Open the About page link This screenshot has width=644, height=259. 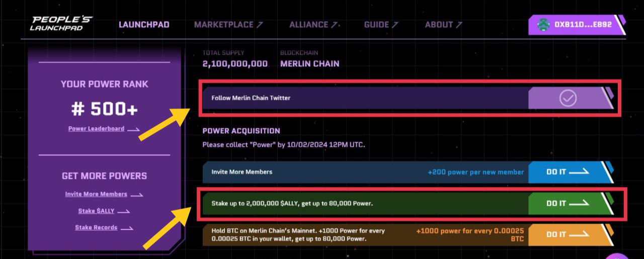point(444,25)
